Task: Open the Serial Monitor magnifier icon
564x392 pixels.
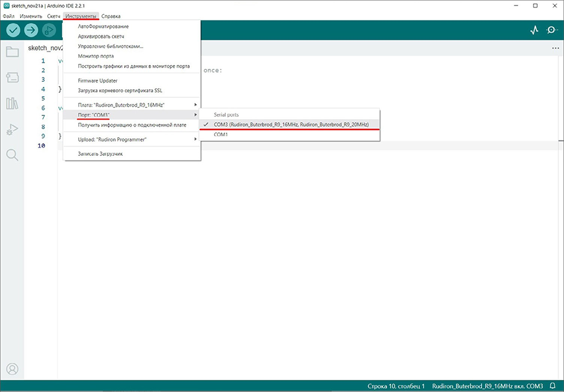Action: pos(552,30)
